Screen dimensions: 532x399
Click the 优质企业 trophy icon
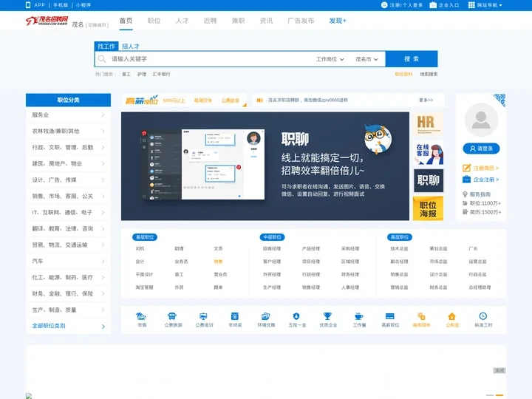point(327,316)
